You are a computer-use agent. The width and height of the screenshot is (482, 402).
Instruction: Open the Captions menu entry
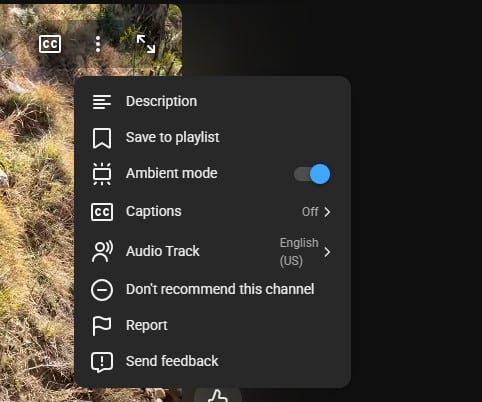pos(212,212)
